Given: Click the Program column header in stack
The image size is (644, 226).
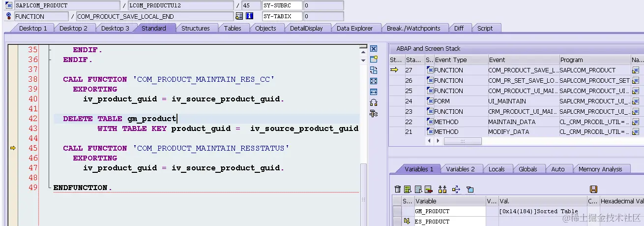Looking at the screenshot, I should point(595,60).
